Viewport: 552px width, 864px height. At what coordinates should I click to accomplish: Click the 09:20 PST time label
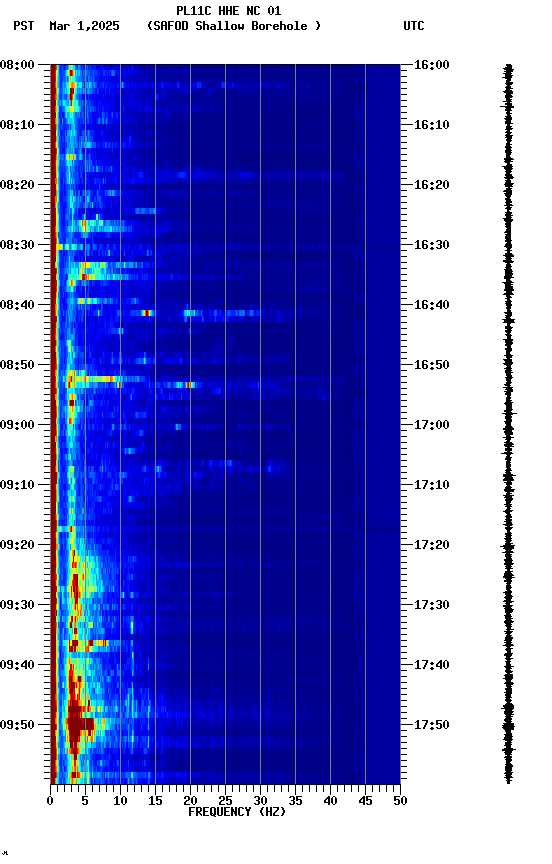pyautogui.click(x=17, y=545)
